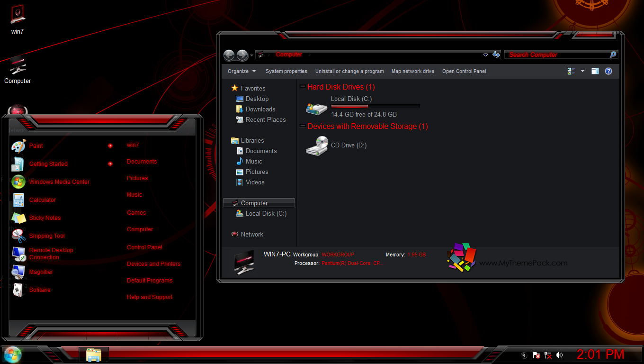Open Default Programs

(150, 281)
